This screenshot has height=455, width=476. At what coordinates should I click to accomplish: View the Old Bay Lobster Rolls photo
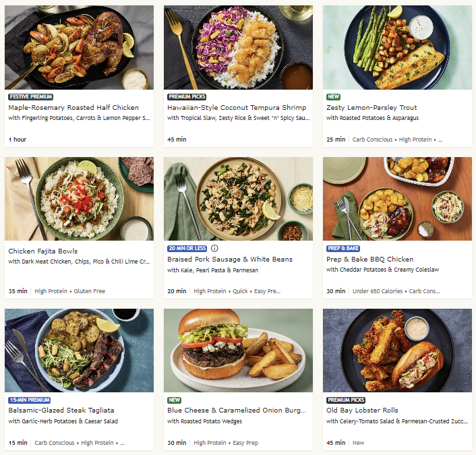(397, 351)
